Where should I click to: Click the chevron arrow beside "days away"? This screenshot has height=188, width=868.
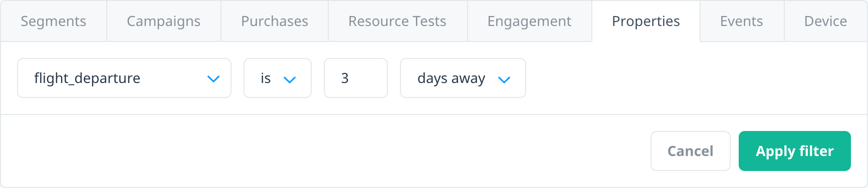pyautogui.click(x=504, y=79)
